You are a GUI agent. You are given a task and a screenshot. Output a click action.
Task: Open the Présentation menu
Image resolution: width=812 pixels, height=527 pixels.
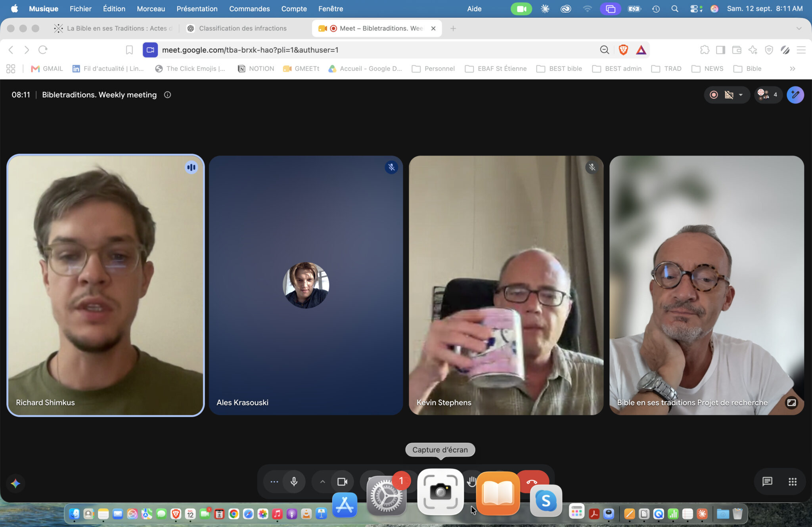pyautogui.click(x=197, y=8)
